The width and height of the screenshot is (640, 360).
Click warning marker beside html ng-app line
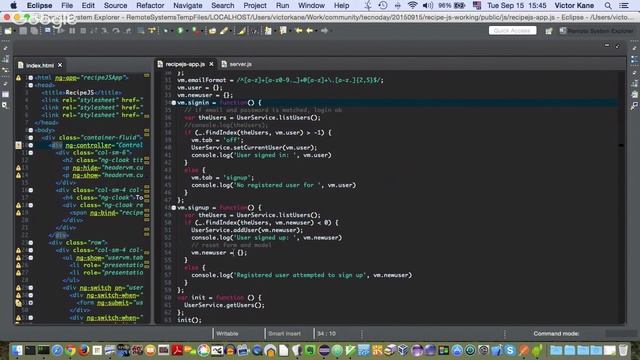(x=18, y=78)
